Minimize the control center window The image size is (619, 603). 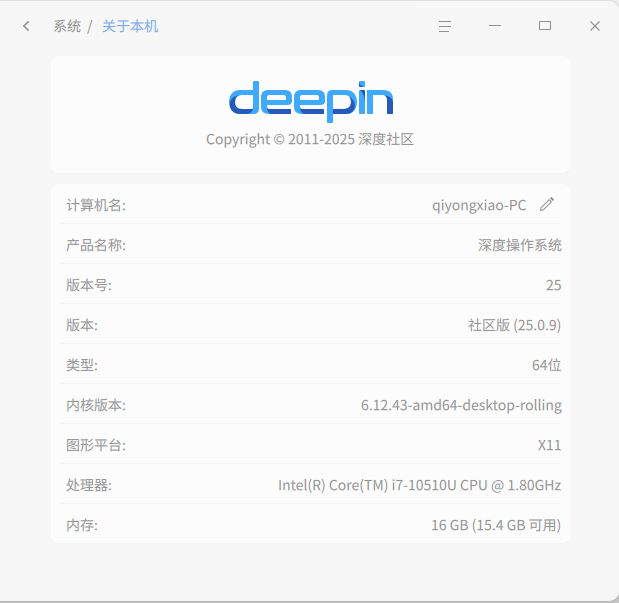[x=495, y=26]
